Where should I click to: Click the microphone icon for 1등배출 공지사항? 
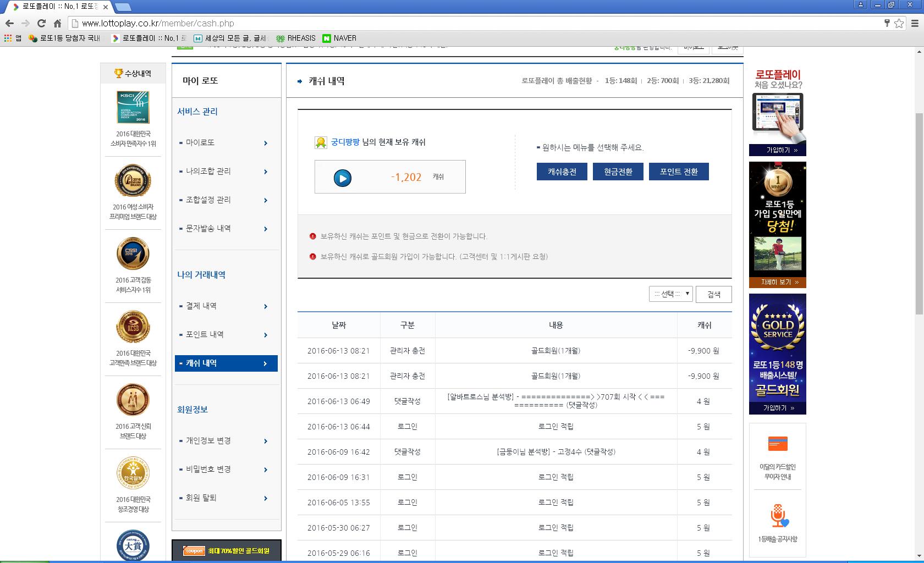(x=778, y=516)
